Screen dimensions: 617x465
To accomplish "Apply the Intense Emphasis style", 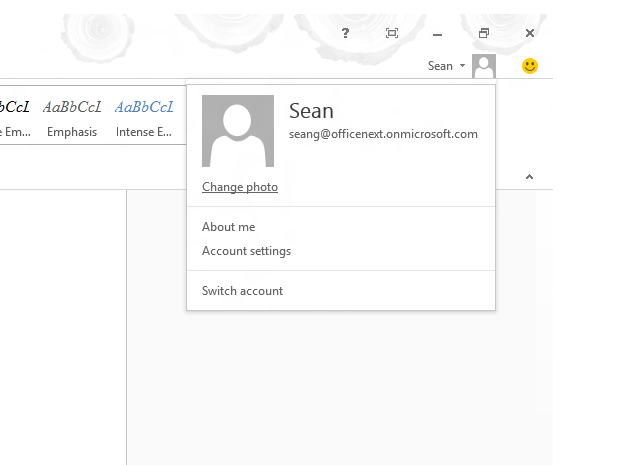I will [x=144, y=118].
